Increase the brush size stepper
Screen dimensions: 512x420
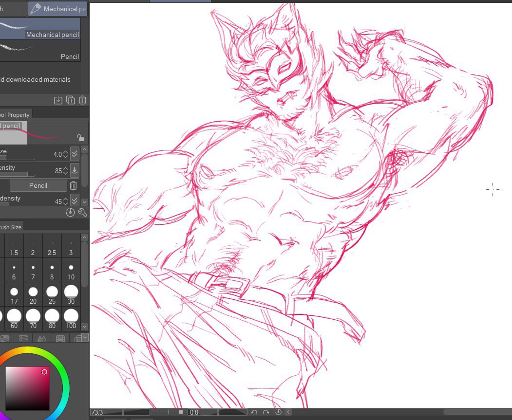click(66, 152)
